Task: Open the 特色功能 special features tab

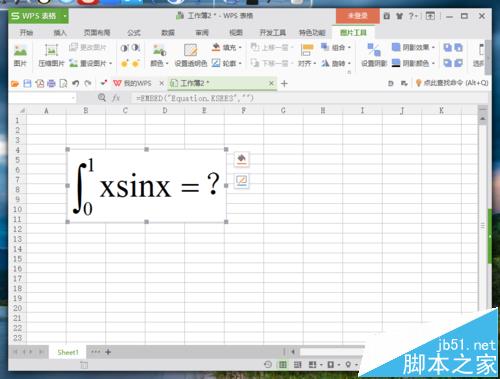Action: coord(312,32)
